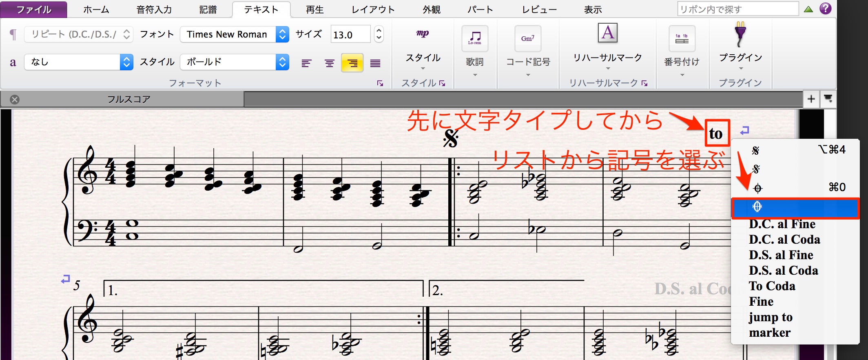
Task: Expand the ボールド style dropdown
Action: (x=235, y=62)
